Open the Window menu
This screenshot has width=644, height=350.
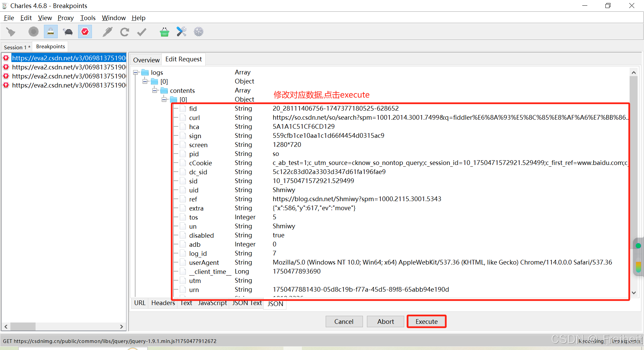114,18
